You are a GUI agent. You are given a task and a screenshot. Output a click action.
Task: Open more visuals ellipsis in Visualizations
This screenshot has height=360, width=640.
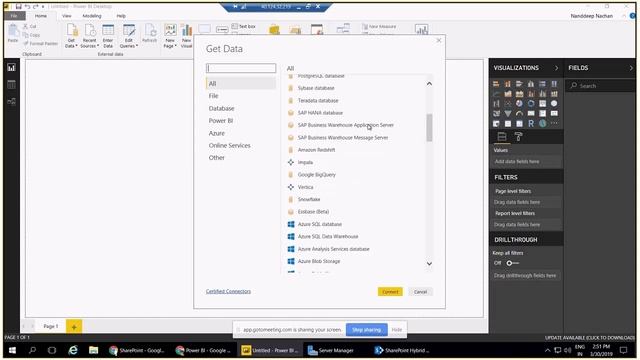(x=554, y=123)
